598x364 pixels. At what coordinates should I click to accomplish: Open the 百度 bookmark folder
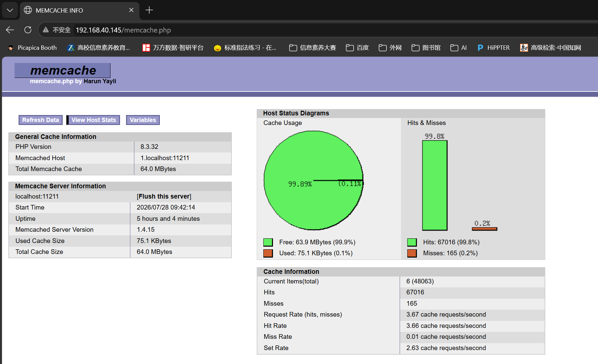357,48
